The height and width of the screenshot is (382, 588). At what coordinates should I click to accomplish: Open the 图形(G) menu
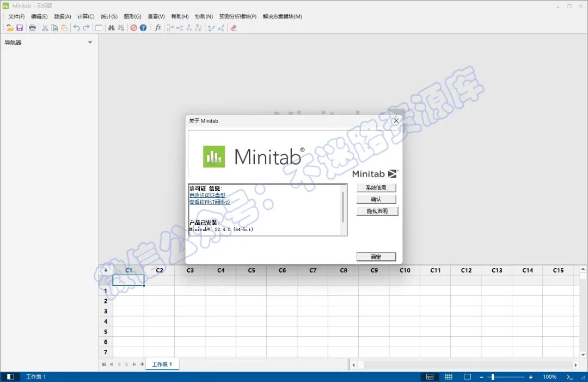[x=133, y=16]
